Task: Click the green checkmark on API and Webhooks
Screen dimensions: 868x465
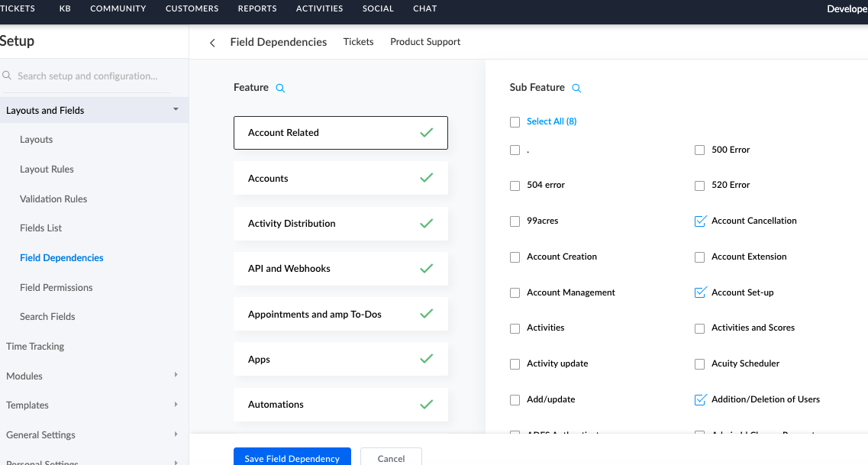Action: click(426, 269)
